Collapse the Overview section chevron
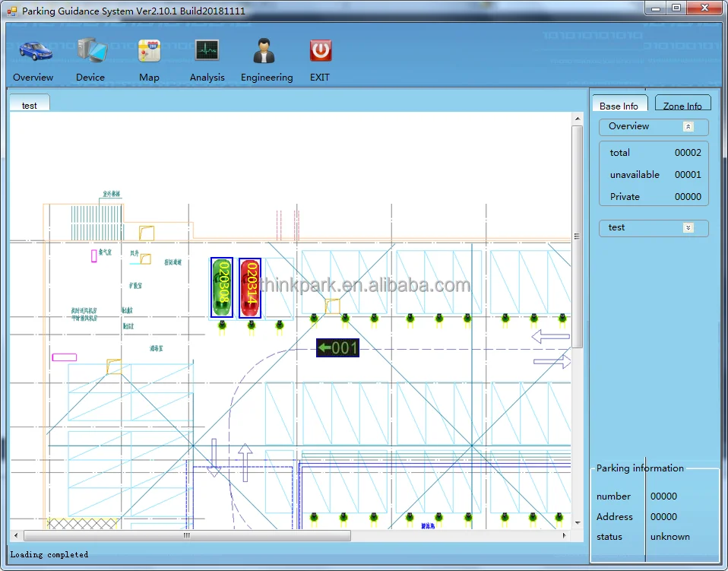This screenshot has width=728, height=571. coord(688,127)
